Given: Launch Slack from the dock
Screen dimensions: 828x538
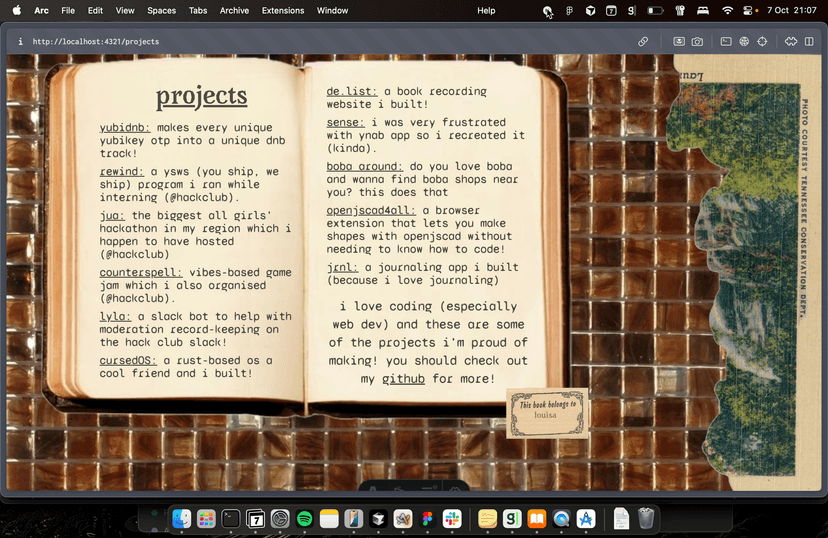Looking at the screenshot, I should pos(452,518).
